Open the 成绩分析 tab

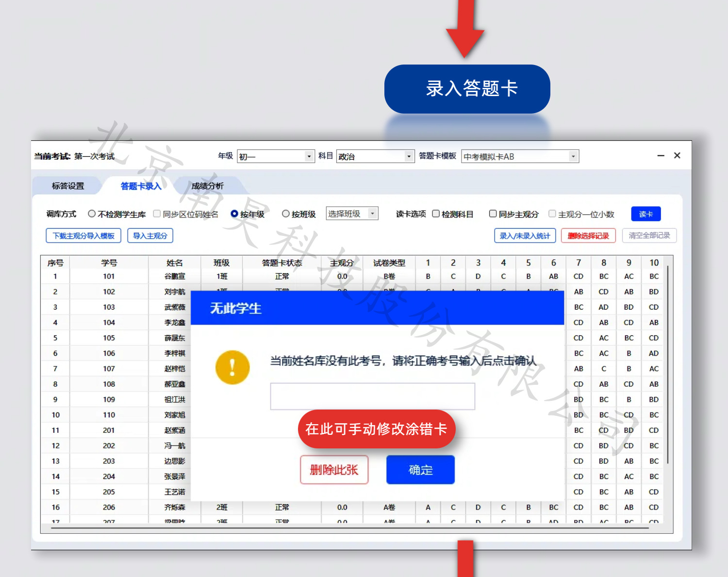(x=207, y=186)
